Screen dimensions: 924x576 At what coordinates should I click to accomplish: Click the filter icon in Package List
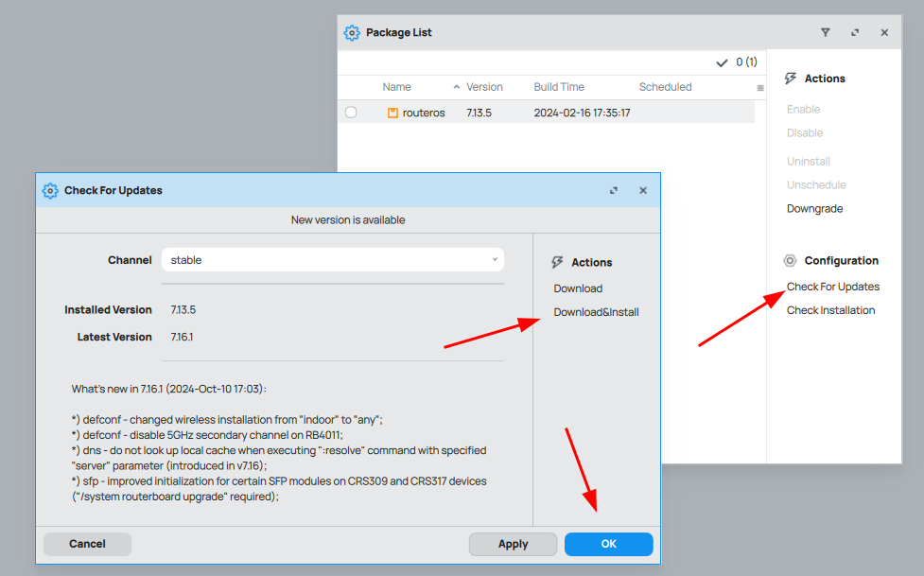[x=825, y=32]
